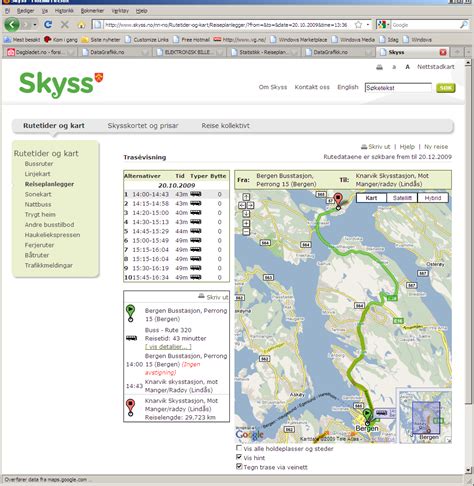This screenshot has height=486, width=474.
Task: Open the Historikk menu
Action: pyautogui.click(x=64, y=11)
